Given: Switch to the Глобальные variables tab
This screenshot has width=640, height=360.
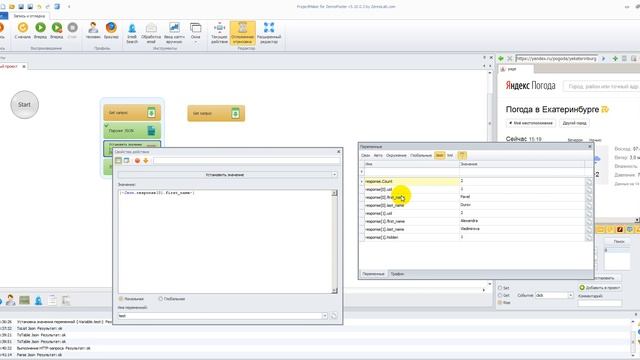Looking at the screenshot, I should click(421, 156).
